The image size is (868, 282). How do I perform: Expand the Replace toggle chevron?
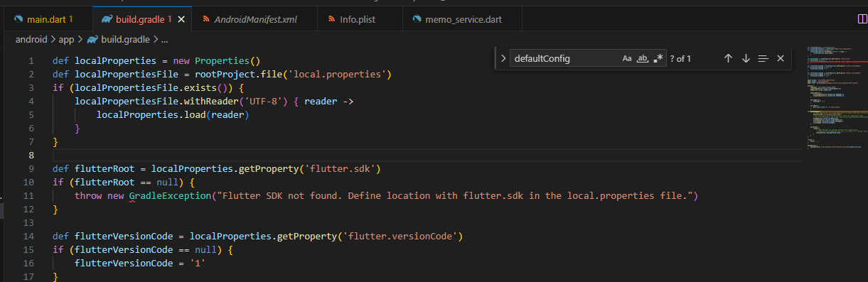point(503,58)
